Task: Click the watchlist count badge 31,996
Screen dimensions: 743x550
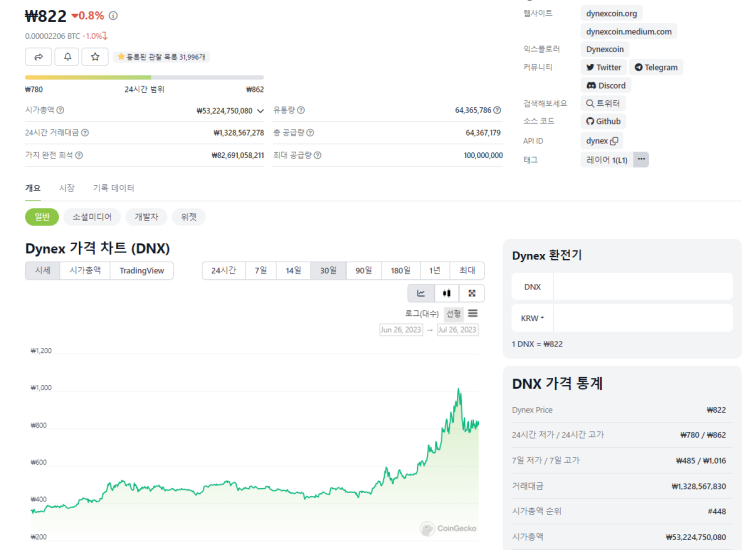Action: click(161, 57)
